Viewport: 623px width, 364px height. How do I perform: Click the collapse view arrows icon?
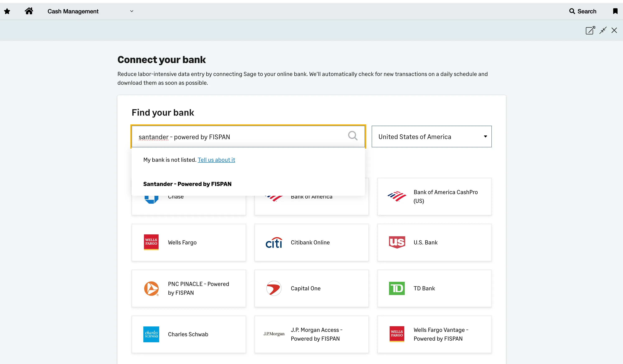tap(603, 30)
